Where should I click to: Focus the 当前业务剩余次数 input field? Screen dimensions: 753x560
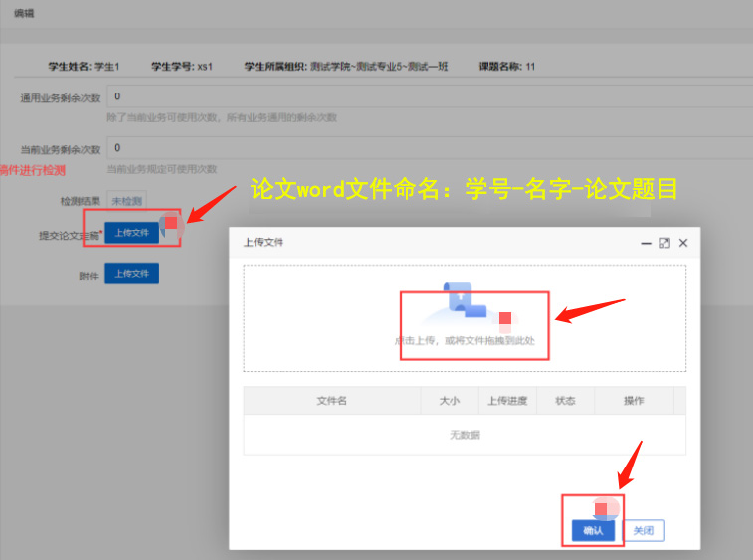click(428, 149)
